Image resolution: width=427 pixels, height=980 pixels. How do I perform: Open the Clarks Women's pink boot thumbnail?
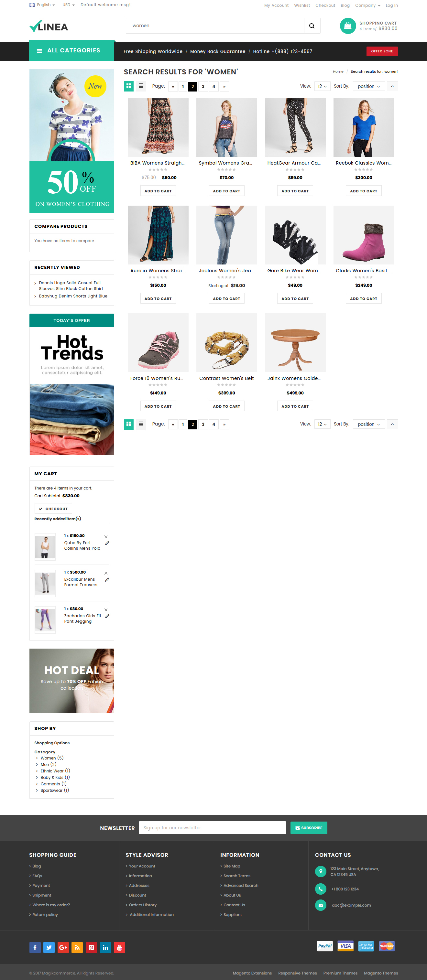(x=364, y=235)
